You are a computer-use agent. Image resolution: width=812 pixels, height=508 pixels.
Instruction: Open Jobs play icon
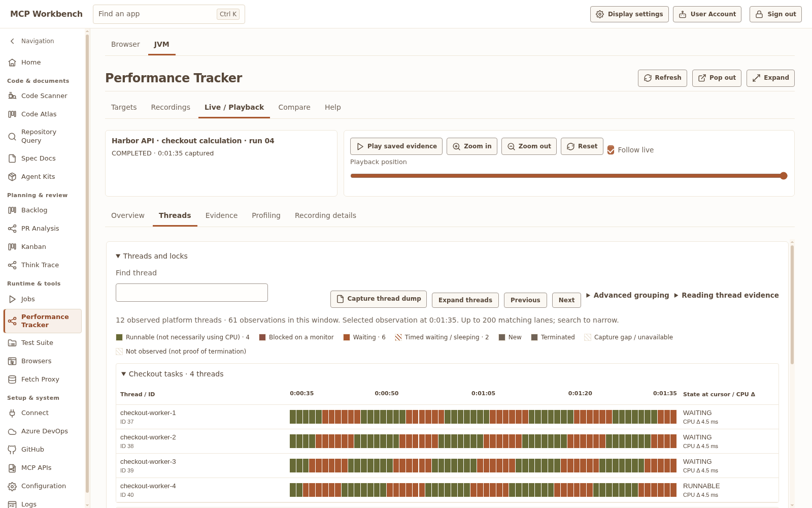tap(12, 299)
